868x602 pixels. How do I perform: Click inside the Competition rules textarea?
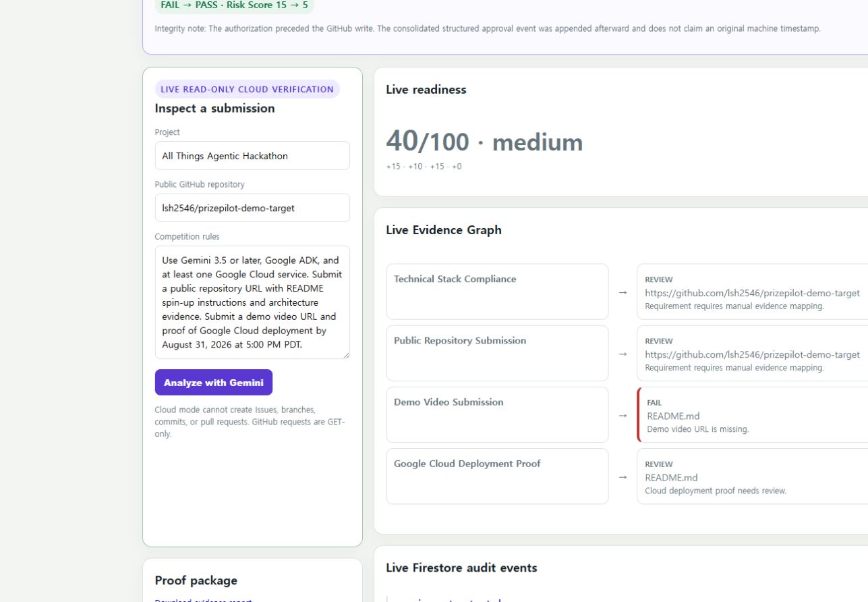252,302
